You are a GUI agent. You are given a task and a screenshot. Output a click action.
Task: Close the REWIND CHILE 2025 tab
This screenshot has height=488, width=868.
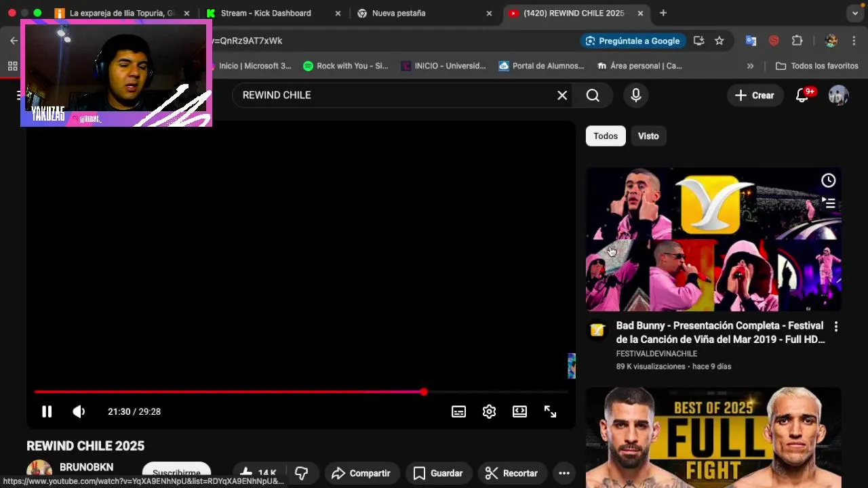pyautogui.click(x=640, y=13)
